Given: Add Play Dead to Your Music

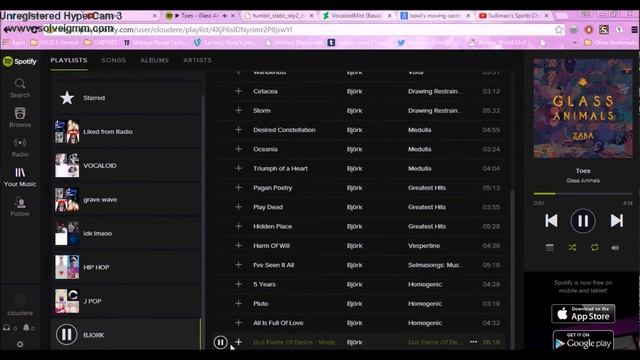Looking at the screenshot, I should [239, 207].
